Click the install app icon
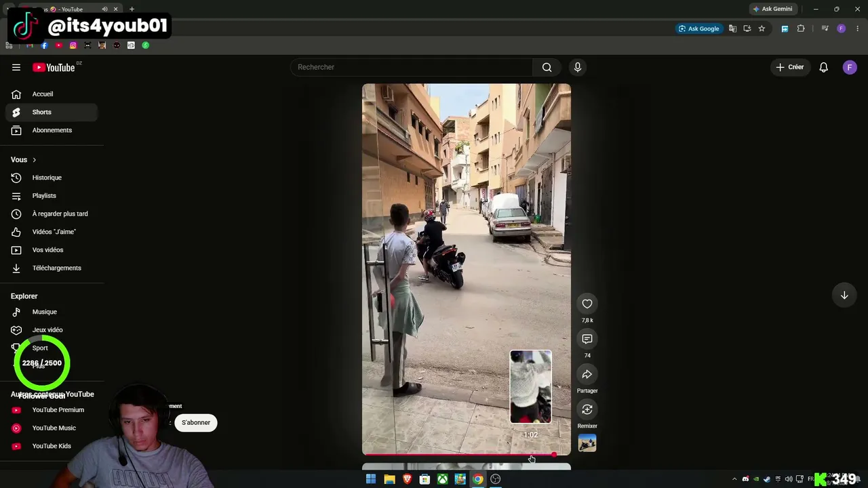This screenshot has width=868, height=488. [747, 28]
